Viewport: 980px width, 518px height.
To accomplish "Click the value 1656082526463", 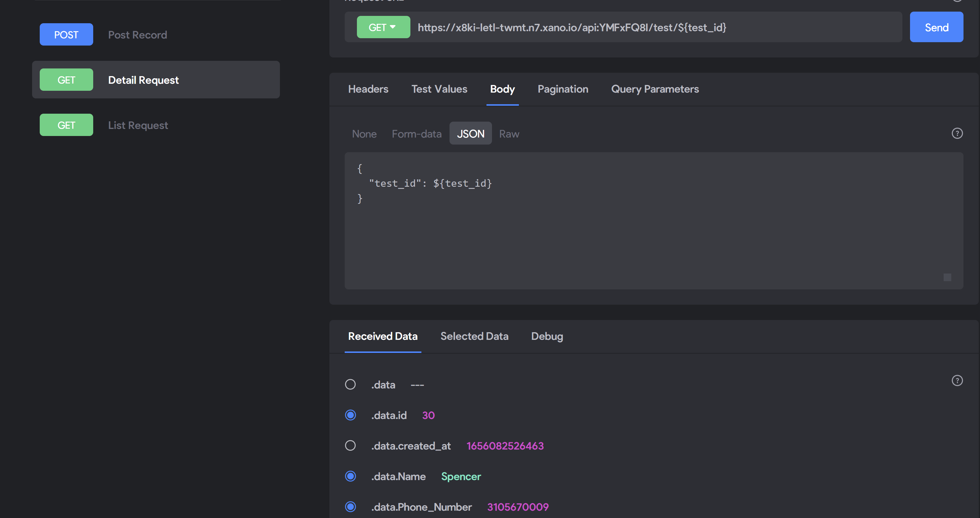I will pos(505,446).
